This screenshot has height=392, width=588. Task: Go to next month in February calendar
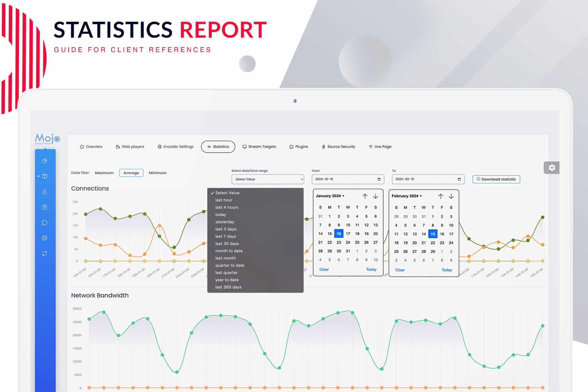click(x=451, y=196)
